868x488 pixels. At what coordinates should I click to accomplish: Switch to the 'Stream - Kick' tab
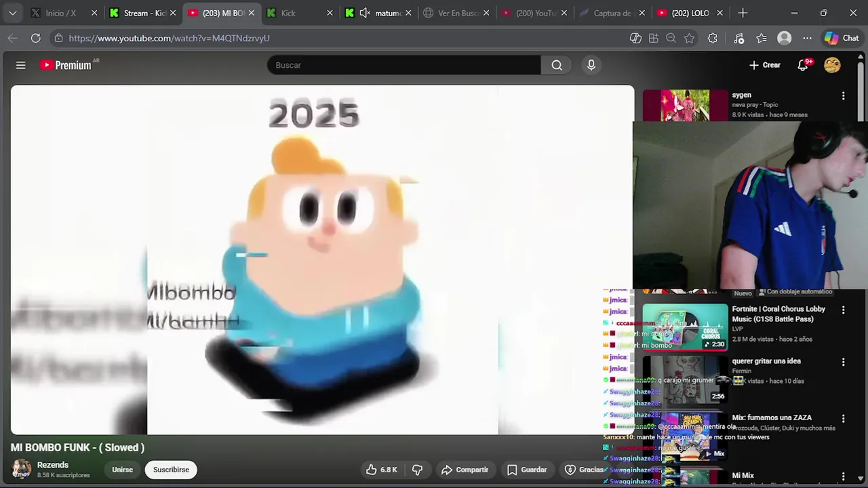point(142,13)
